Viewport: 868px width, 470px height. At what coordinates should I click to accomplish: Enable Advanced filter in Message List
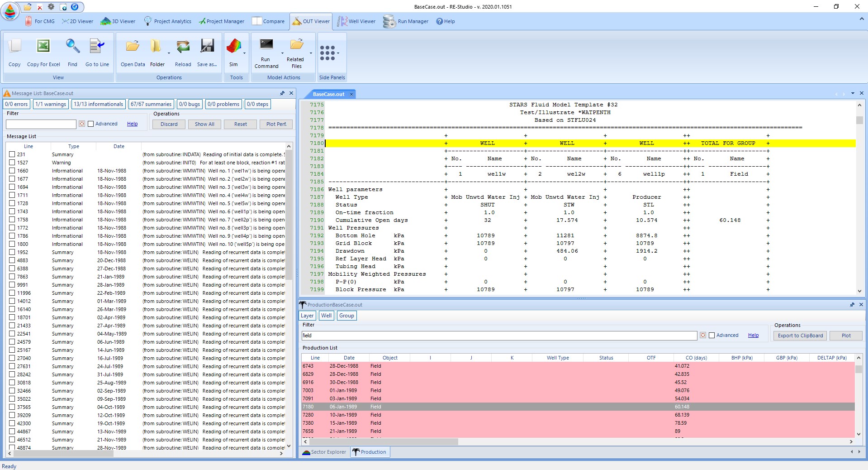tap(90, 124)
